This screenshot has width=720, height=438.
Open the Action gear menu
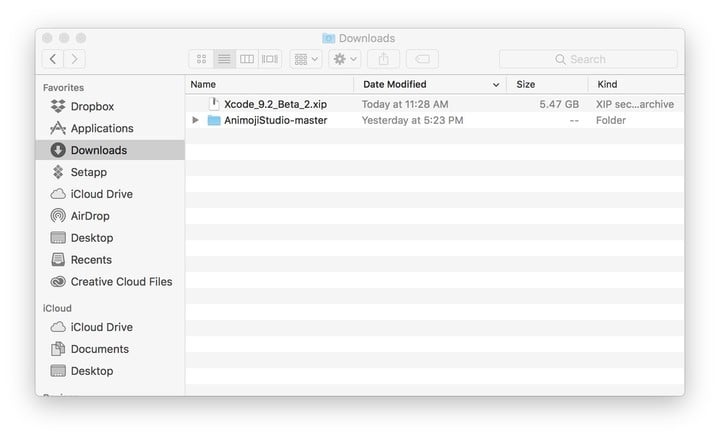[x=344, y=59]
